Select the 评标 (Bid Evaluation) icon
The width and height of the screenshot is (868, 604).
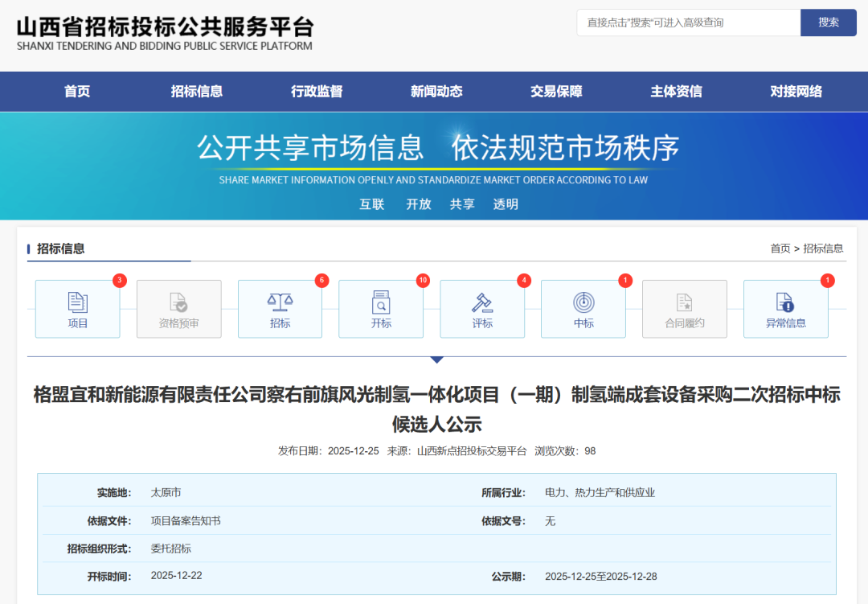482,309
